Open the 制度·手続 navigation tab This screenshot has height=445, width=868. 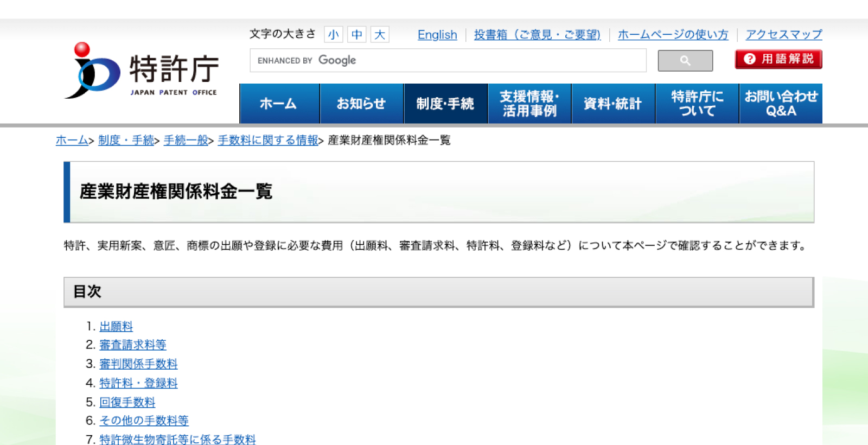pyautogui.click(x=445, y=104)
